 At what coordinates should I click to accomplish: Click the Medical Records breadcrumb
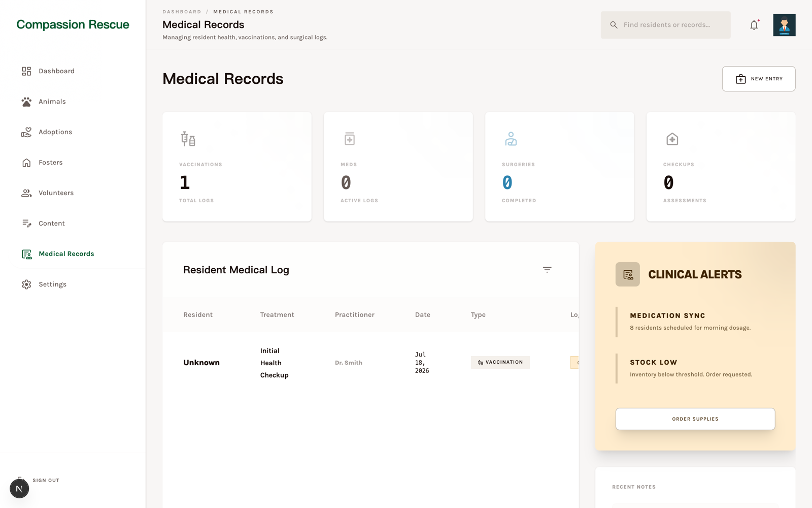click(243, 12)
